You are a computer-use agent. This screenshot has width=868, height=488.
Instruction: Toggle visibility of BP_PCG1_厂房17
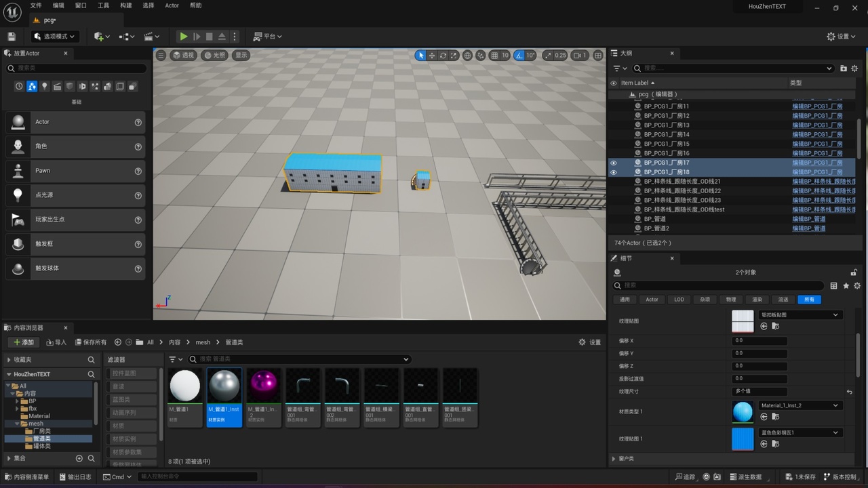[614, 163]
